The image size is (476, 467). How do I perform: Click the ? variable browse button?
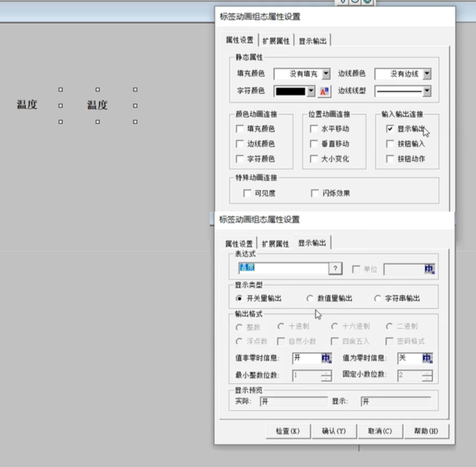(x=335, y=269)
